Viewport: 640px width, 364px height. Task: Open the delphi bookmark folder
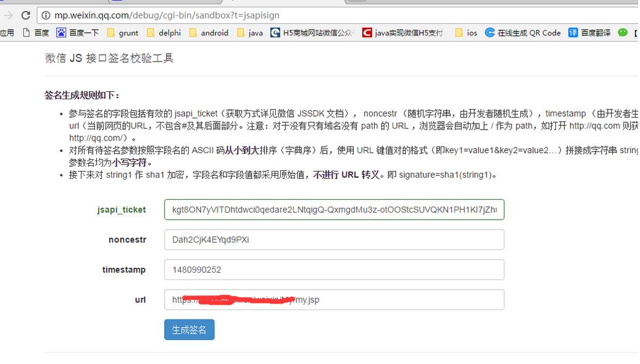point(164,33)
